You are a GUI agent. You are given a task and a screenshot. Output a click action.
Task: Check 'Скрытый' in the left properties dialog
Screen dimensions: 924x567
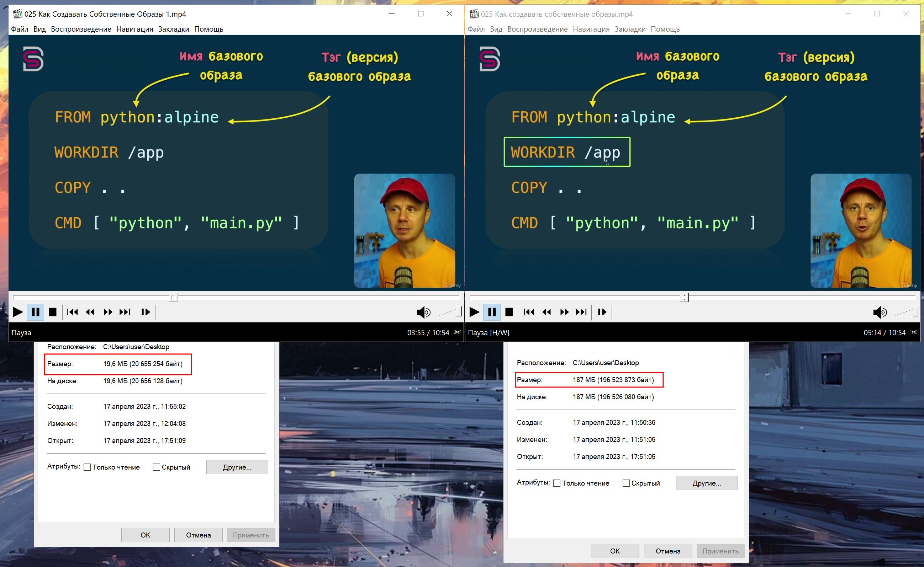point(157,467)
